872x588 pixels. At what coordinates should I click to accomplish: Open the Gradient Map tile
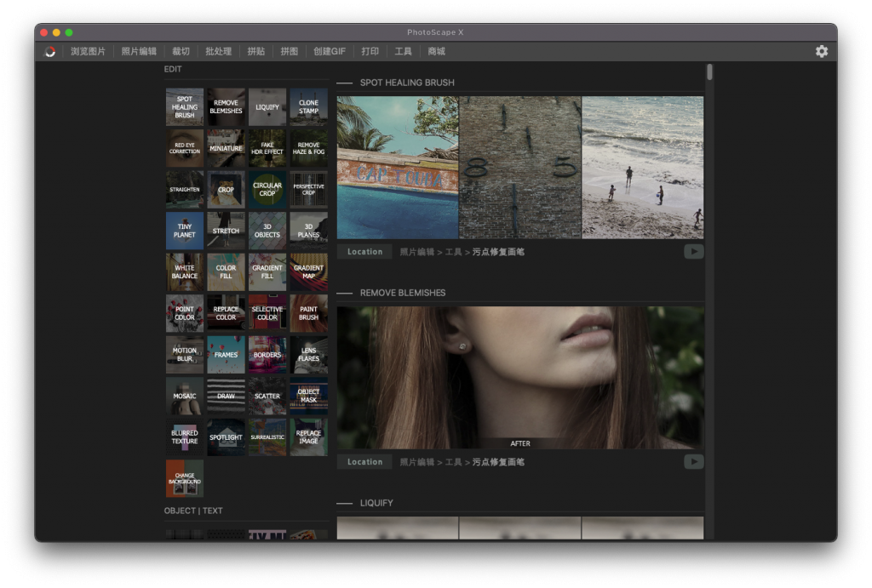[308, 272]
